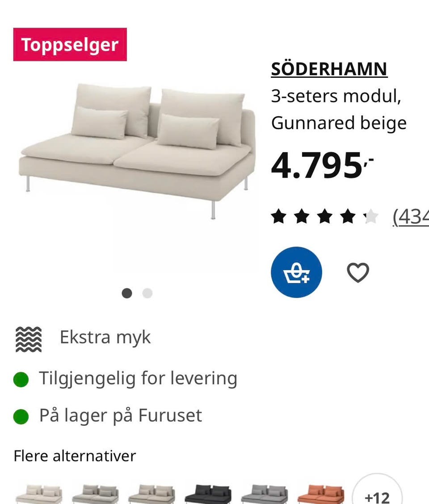Save the sofa to favorites with the heart icon

click(358, 272)
